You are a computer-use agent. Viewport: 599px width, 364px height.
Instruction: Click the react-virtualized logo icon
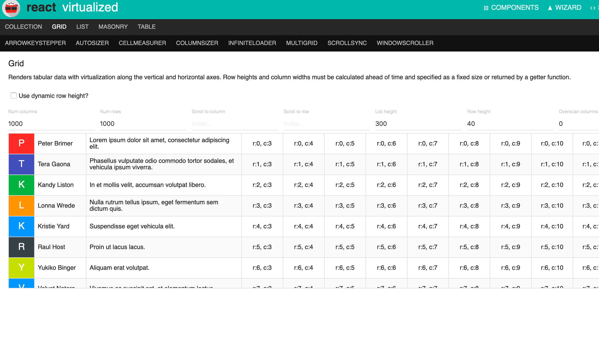coord(11,8)
